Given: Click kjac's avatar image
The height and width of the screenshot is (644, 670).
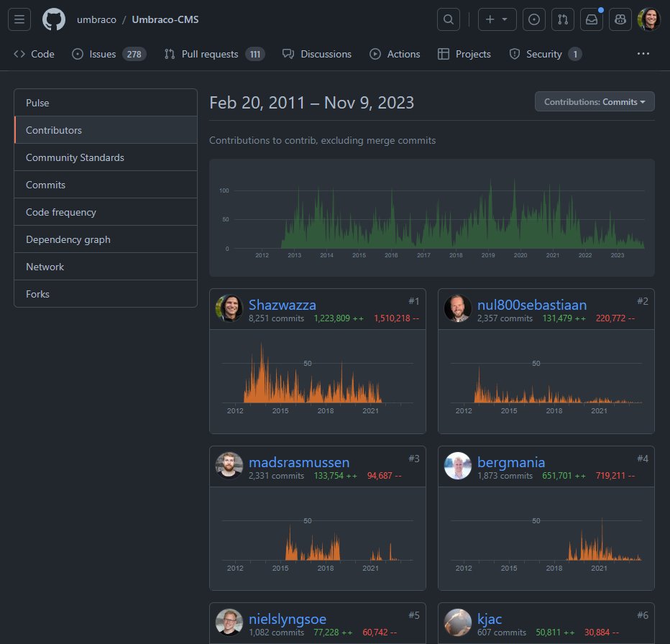Looking at the screenshot, I should (x=458, y=622).
